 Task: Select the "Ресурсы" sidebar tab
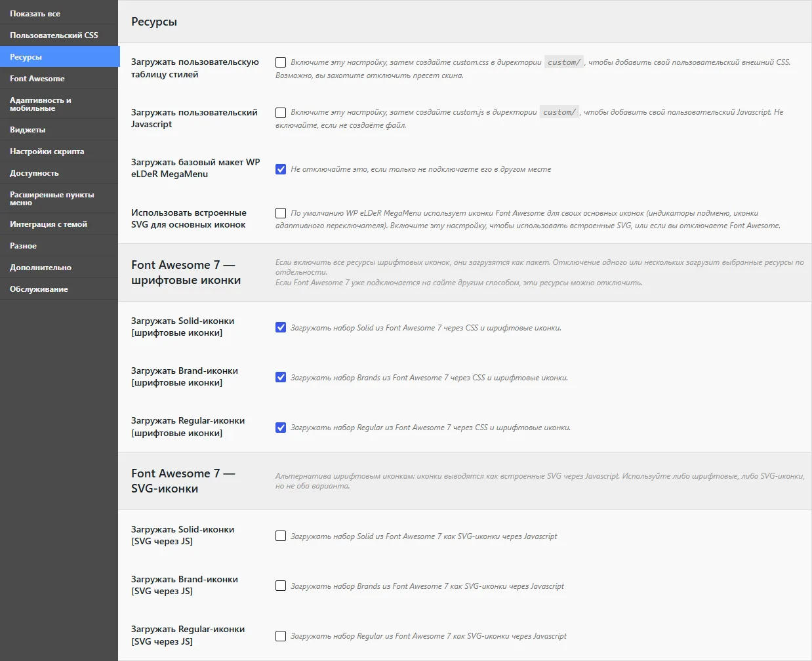pyautogui.click(x=60, y=57)
